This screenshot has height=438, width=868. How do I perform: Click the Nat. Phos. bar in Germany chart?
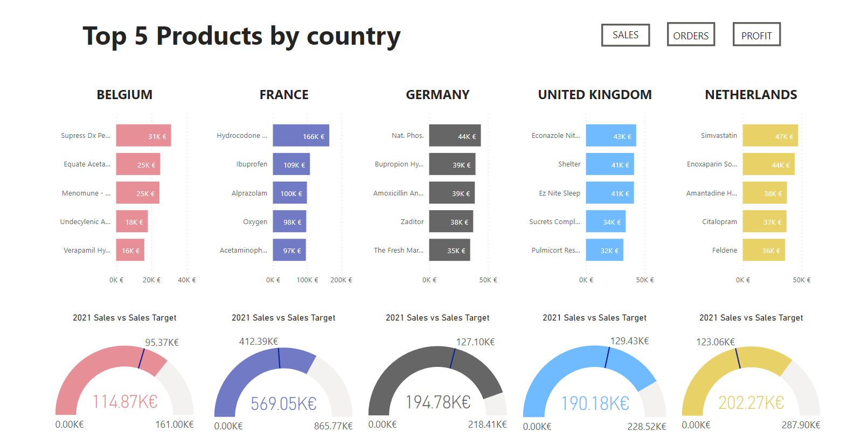(454, 135)
